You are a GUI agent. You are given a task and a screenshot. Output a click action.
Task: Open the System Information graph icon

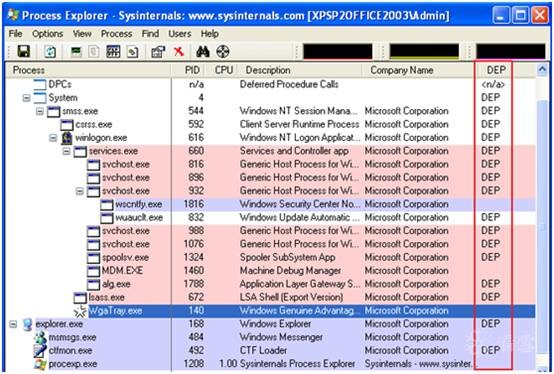point(76,52)
